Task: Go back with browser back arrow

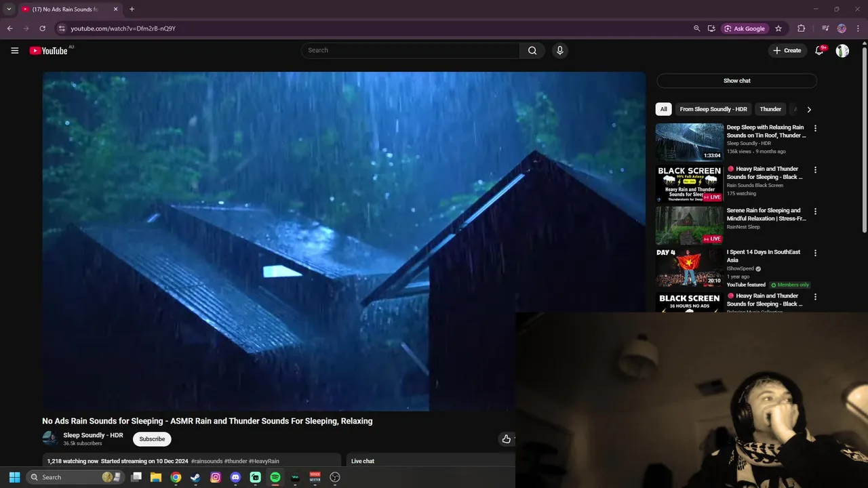Action: [9, 28]
